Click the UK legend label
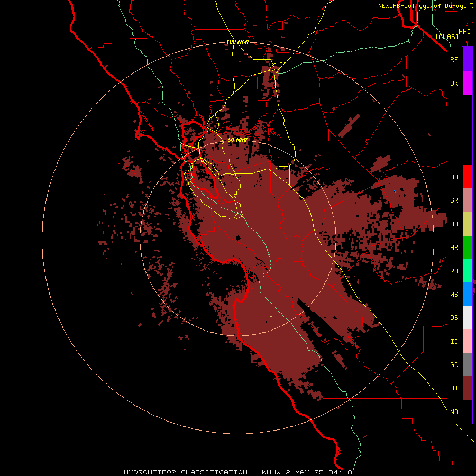 point(454,83)
